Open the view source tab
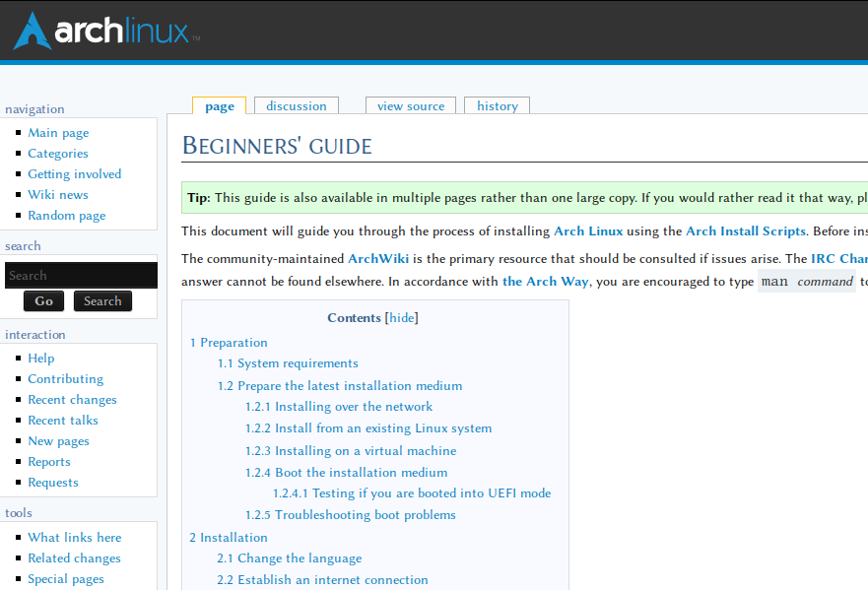The height and width of the screenshot is (590, 868). tap(410, 105)
